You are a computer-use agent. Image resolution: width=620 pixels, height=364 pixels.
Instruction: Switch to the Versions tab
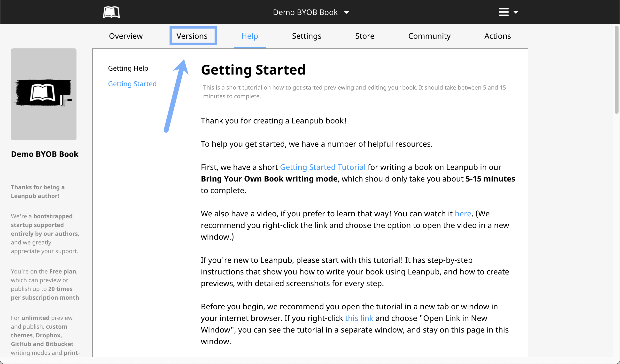[192, 36]
